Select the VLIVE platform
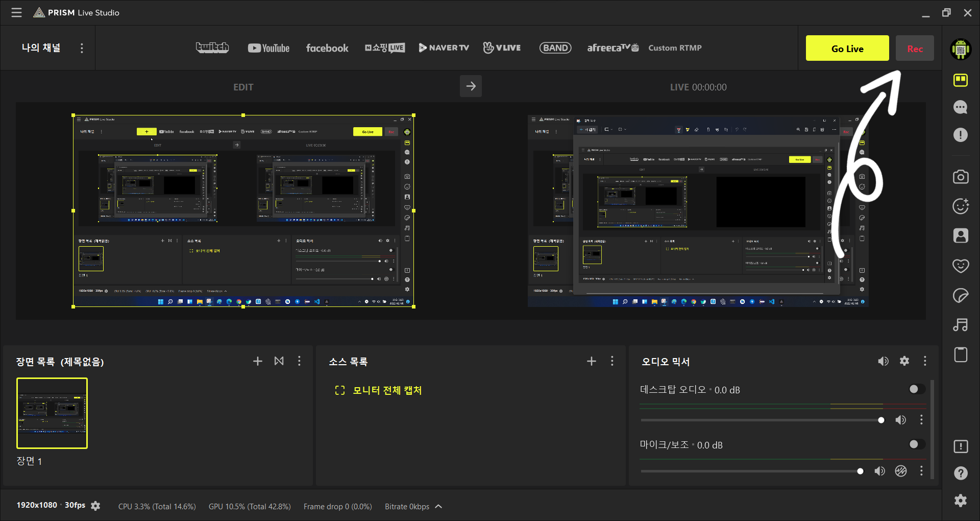The width and height of the screenshot is (980, 521). 502,48
